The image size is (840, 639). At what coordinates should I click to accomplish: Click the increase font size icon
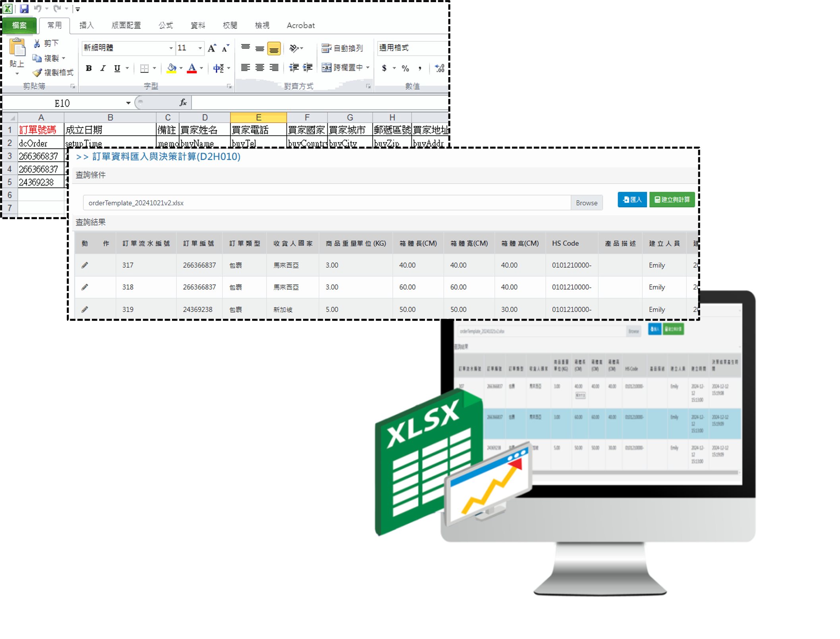(x=212, y=48)
